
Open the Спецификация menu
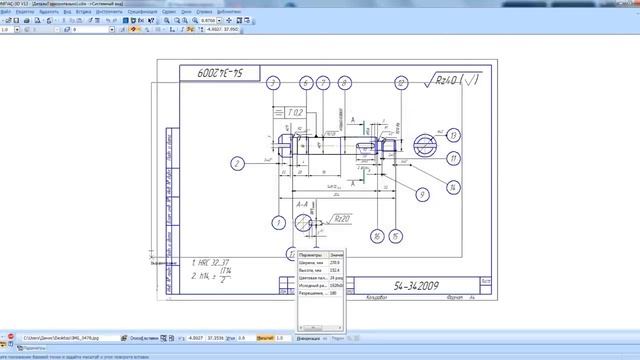click(x=142, y=12)
